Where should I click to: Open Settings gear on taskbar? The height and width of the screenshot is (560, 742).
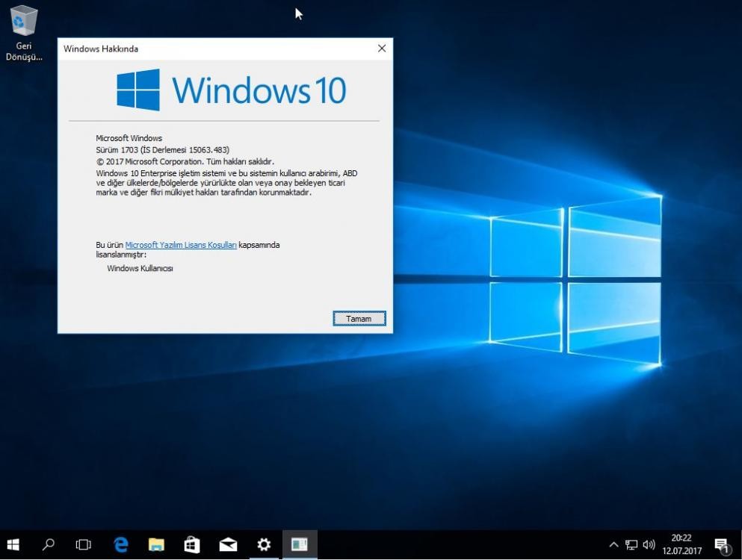click(x=264, y=545)
